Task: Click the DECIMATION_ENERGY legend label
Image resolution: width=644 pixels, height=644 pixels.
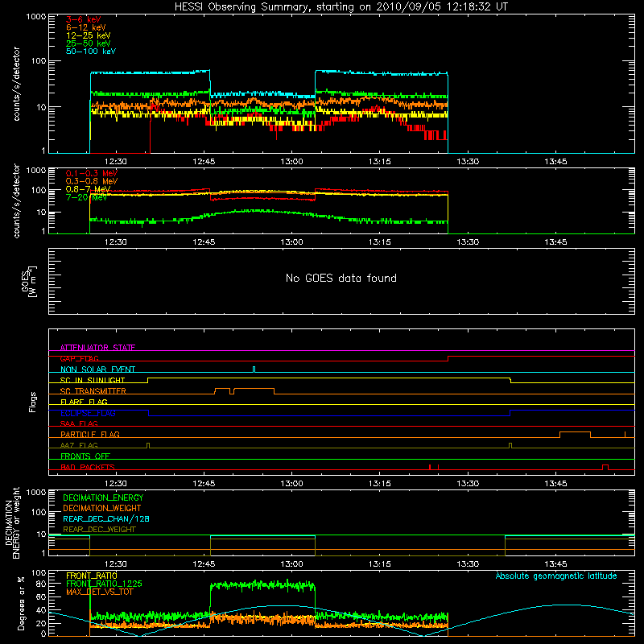Action: pos(103,497)
